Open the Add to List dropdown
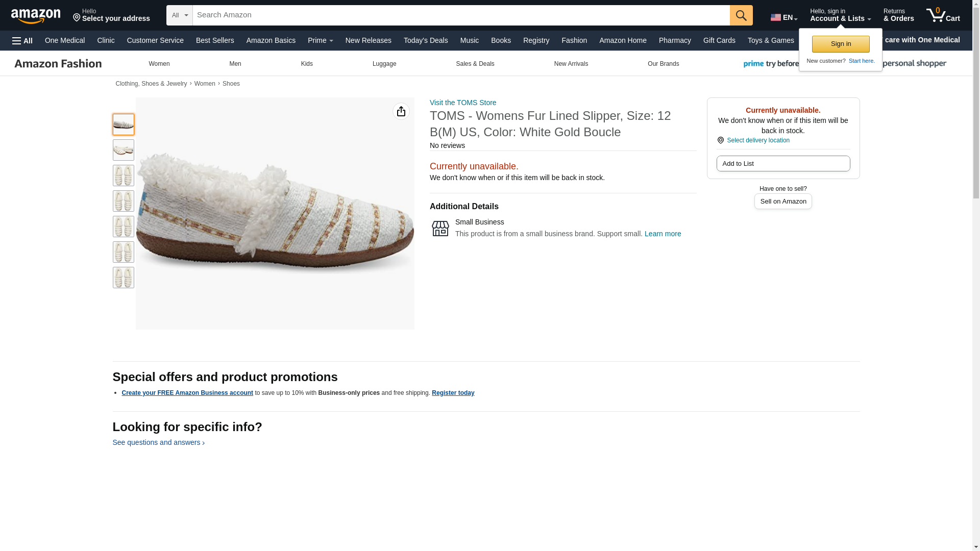Viewport: 980px width, 551px height. point(783,163)
